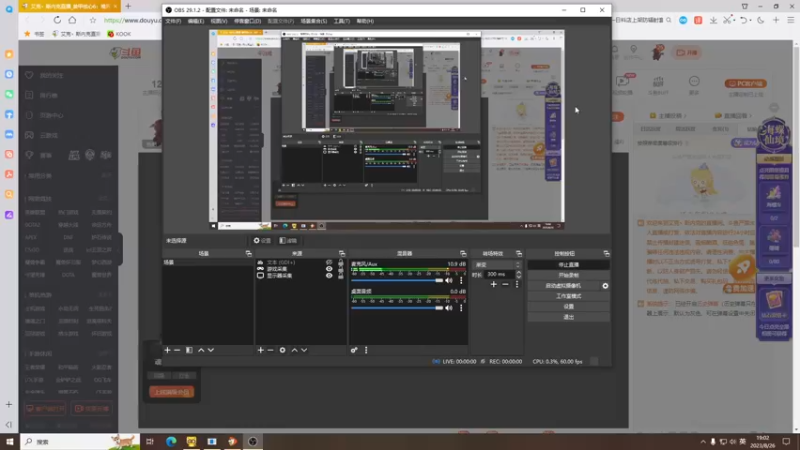The height and width of the screenshot is (450, 800).
Task: Open the 工具(T) menu in OBS
Action: click(341, 21)
